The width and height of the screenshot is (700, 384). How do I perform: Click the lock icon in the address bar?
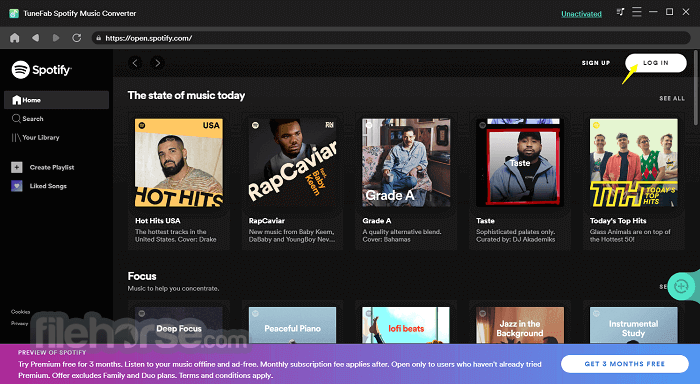[x=99, y=38]
